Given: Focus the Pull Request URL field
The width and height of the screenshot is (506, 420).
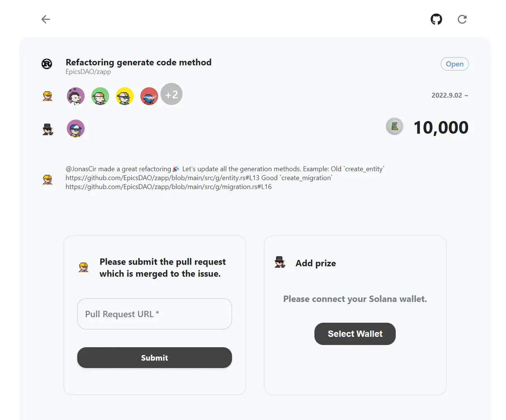Looking at the screenshot, I should coord(154,314).
